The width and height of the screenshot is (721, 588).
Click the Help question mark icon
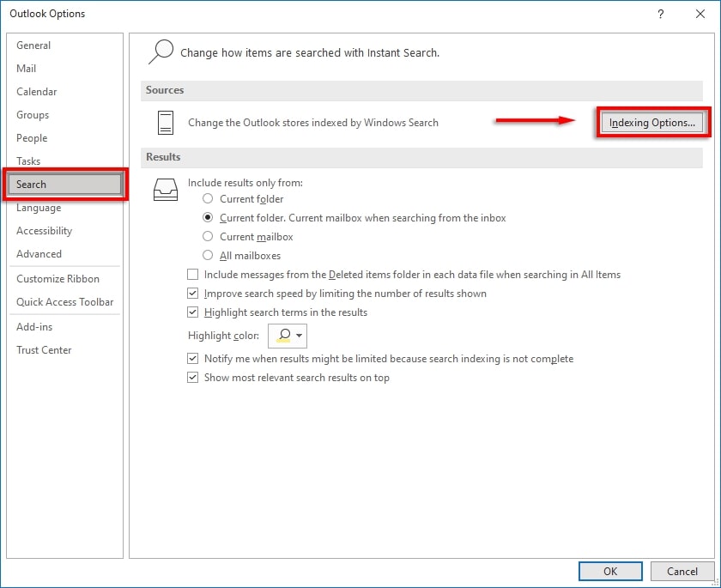click(x=659, y=14)
